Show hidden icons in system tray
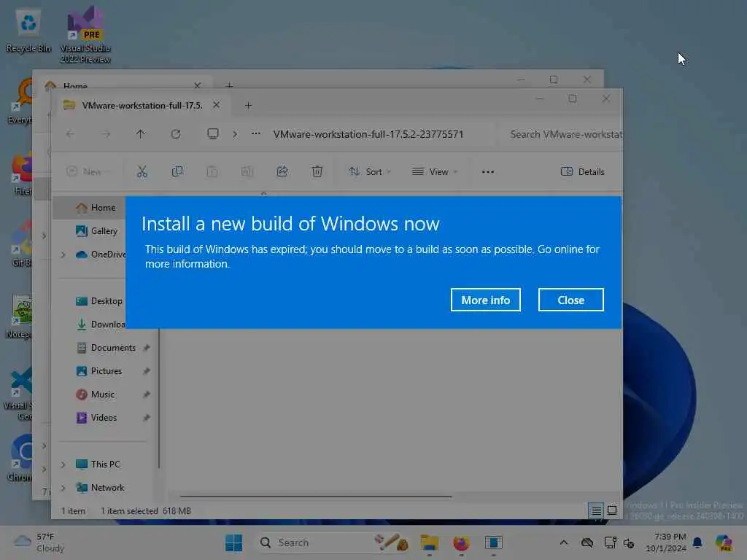747x560 pixels. pos(564,542)
